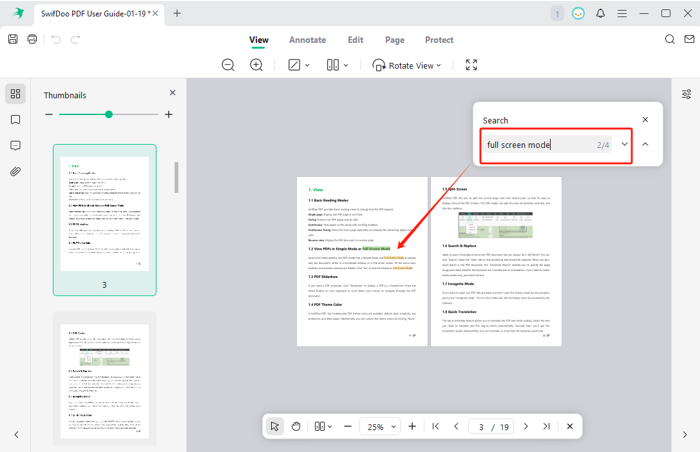700x452 pixels.
Task: Close the Thumbnails panel
Action: pos(172,92)
